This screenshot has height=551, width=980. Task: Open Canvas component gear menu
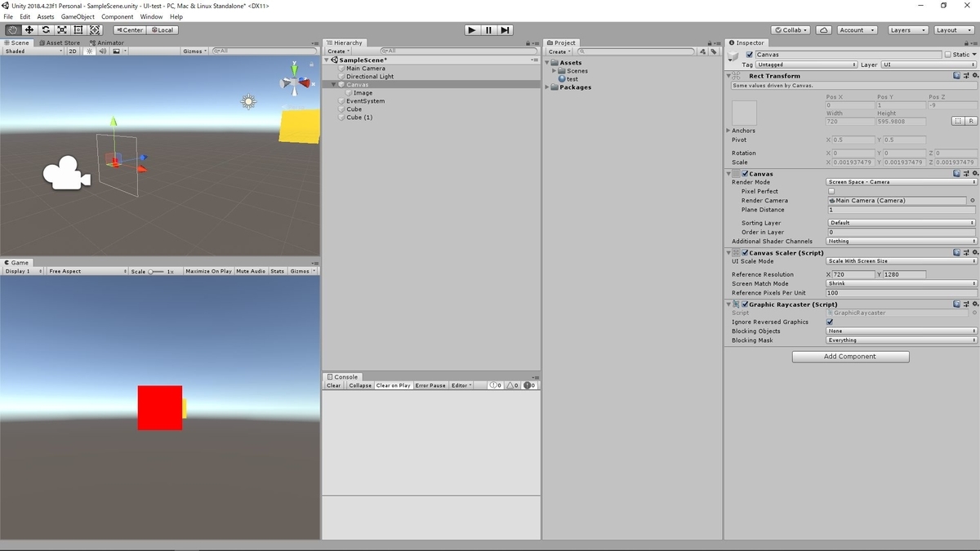tap(974, 174)
